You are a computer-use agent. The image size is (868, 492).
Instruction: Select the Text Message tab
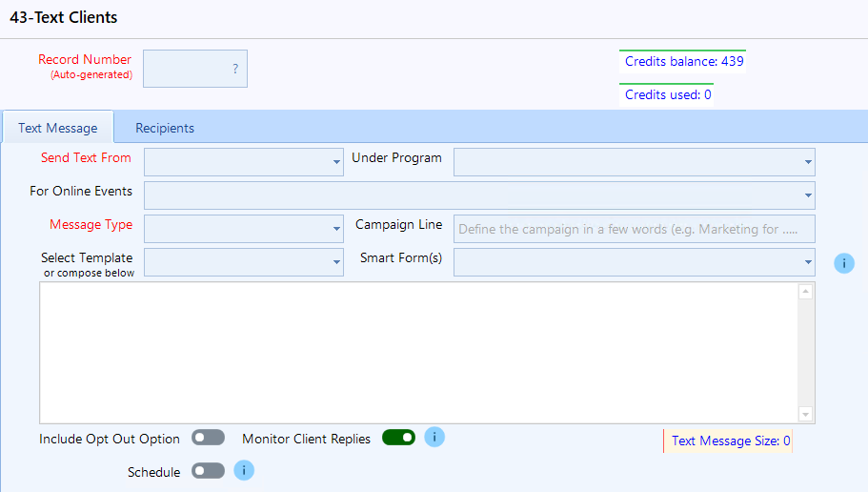[58, 128]
